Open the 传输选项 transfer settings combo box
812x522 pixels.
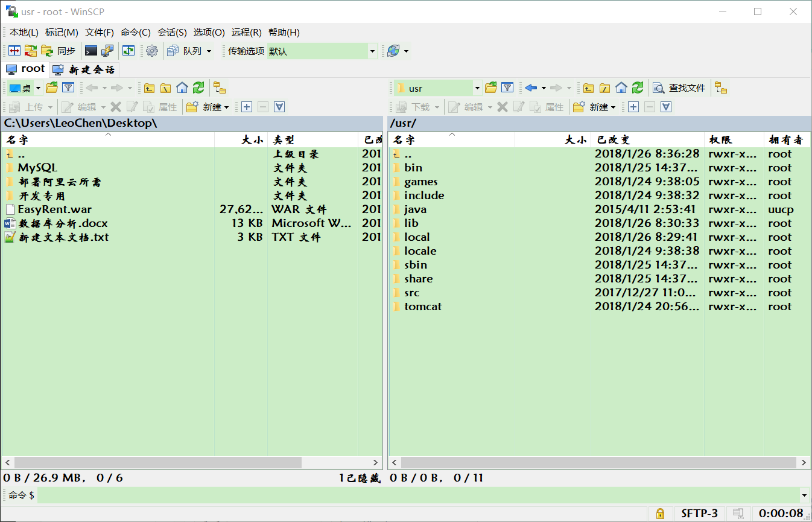tap(322, 51)
